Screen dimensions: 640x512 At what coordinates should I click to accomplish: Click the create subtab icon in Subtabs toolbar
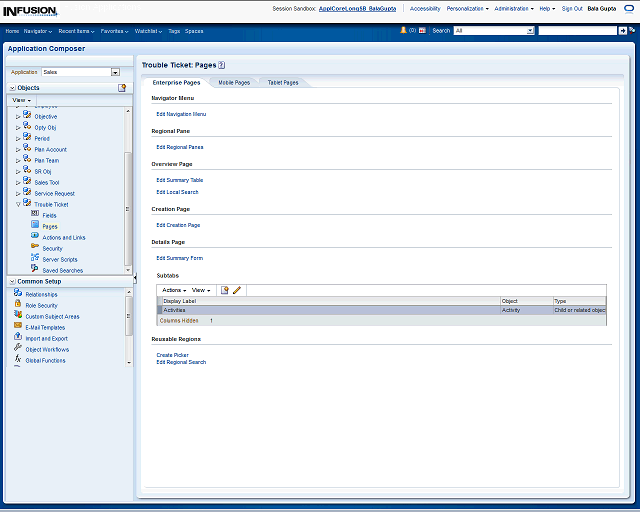pyautogui.click(x=225, y=290)
